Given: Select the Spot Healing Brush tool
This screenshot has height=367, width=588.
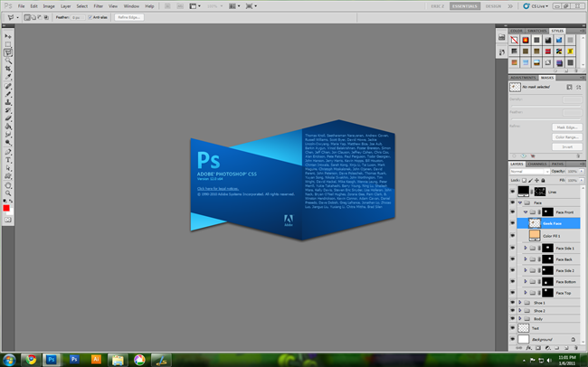Looking at the screenshot, I should (8, 86).
